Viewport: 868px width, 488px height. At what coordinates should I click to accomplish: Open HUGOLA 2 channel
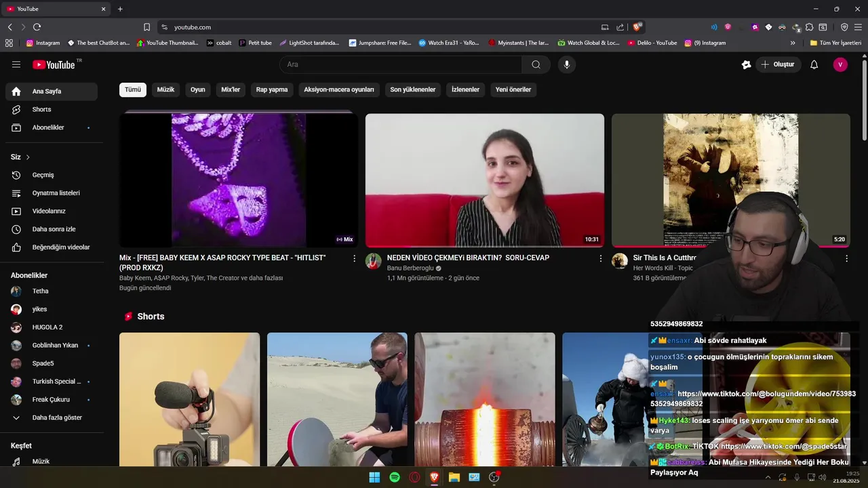tap(52, 327)
